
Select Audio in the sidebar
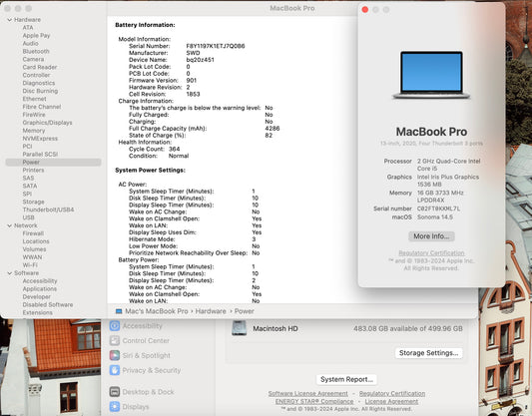31,44
